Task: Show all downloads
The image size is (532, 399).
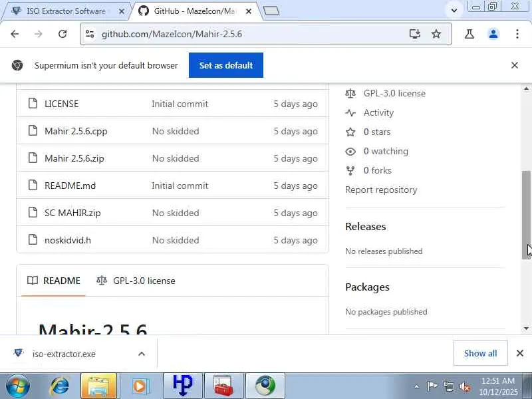Action: [x=480, y=353]
